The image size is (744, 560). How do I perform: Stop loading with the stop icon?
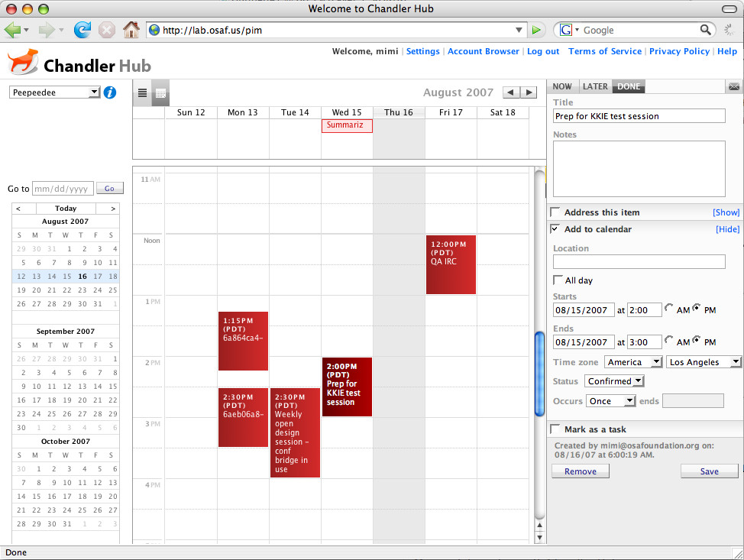pyautogui.click(x=107, y=30)
